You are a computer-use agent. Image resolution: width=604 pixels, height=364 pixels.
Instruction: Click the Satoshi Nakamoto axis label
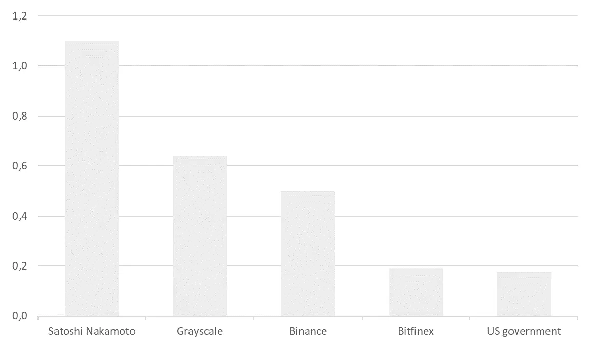(x=91, y=331)
